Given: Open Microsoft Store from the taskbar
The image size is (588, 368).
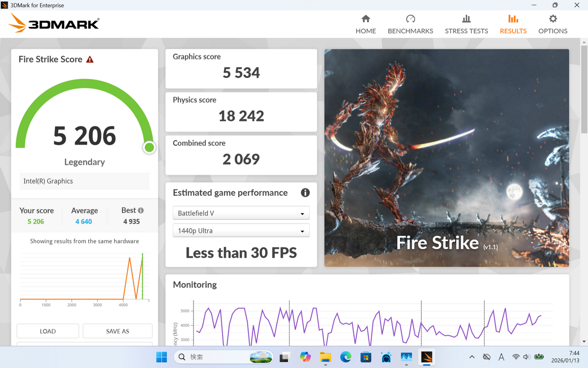Looking at the screenshot, I should pos(366,357).
